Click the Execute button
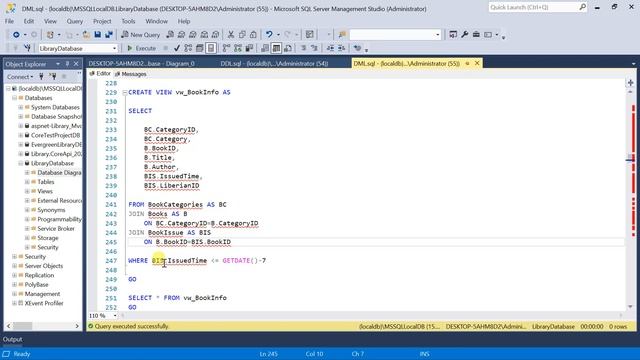Image resolution: width=640 pixels, height=360 pixels. (x=141, y=48)
